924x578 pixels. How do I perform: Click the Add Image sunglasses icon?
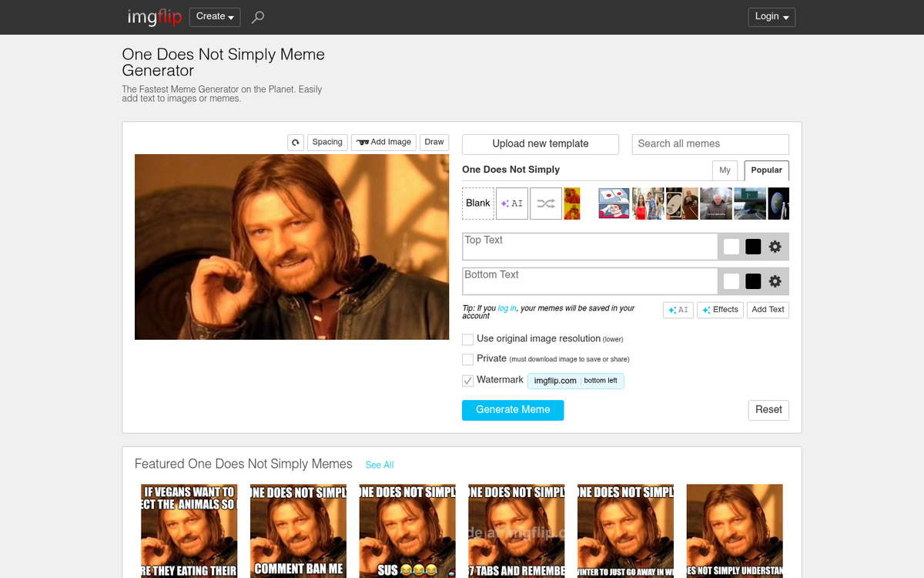pos(362,142)
